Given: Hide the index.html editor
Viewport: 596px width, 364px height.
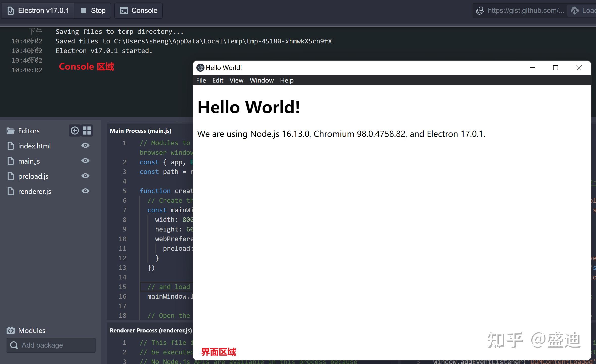Looking at the screenshot, I should tap(85, 145).
